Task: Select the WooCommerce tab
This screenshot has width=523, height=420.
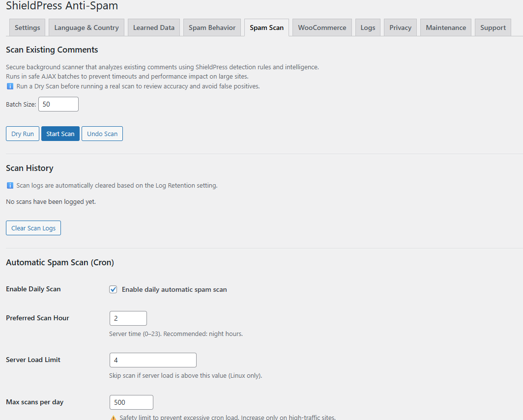Action: click(322, 28)
